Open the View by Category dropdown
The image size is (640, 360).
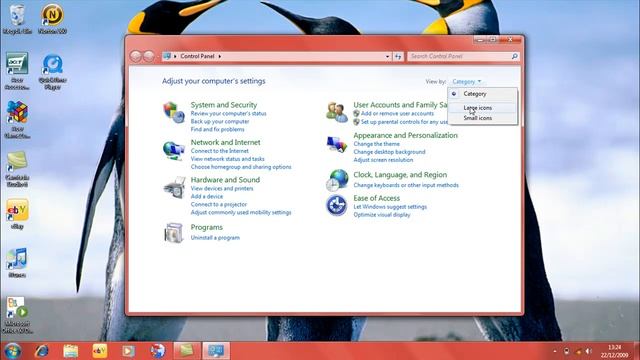click(467, 82)
